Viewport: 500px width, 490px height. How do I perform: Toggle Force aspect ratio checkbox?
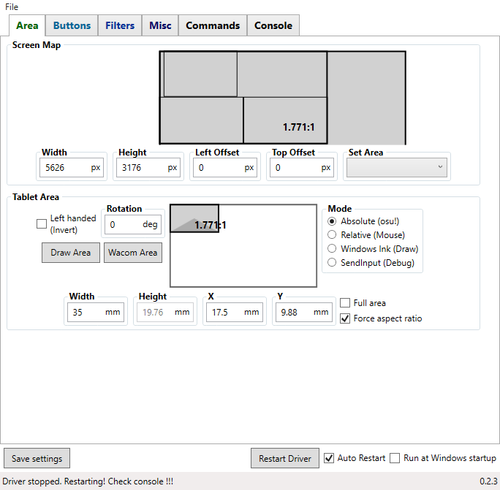coord(345,319)
